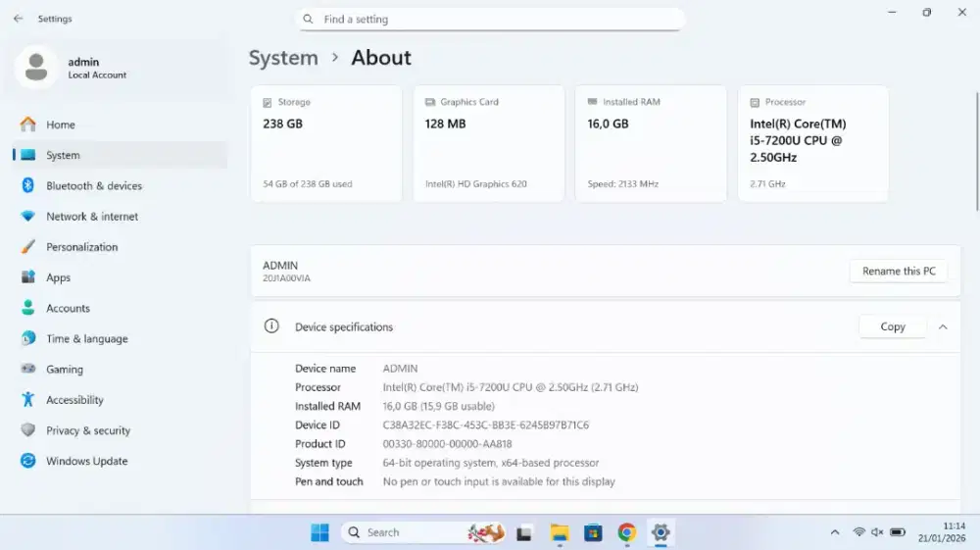
Task: Click the Accounts person icon
Action: (28, 308)
